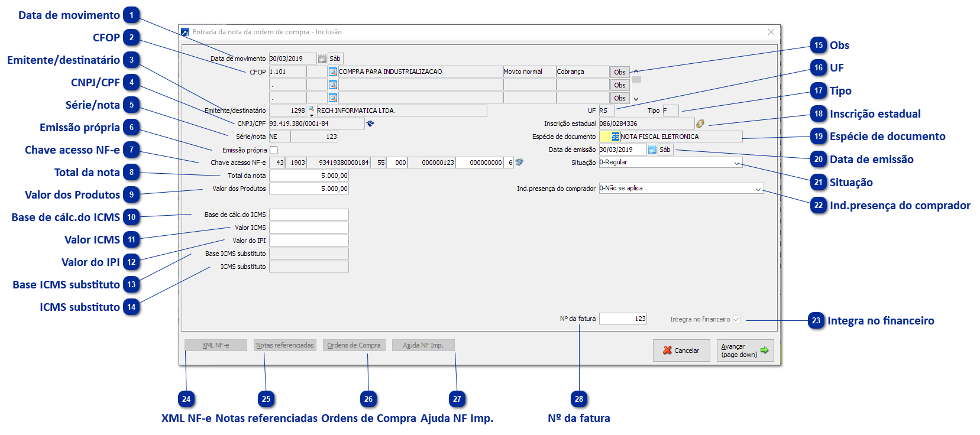Screen dimensions: 980x435
Task: Click the RECH INFORMATICA LTDA. name field
Action: tap(402, 111)
